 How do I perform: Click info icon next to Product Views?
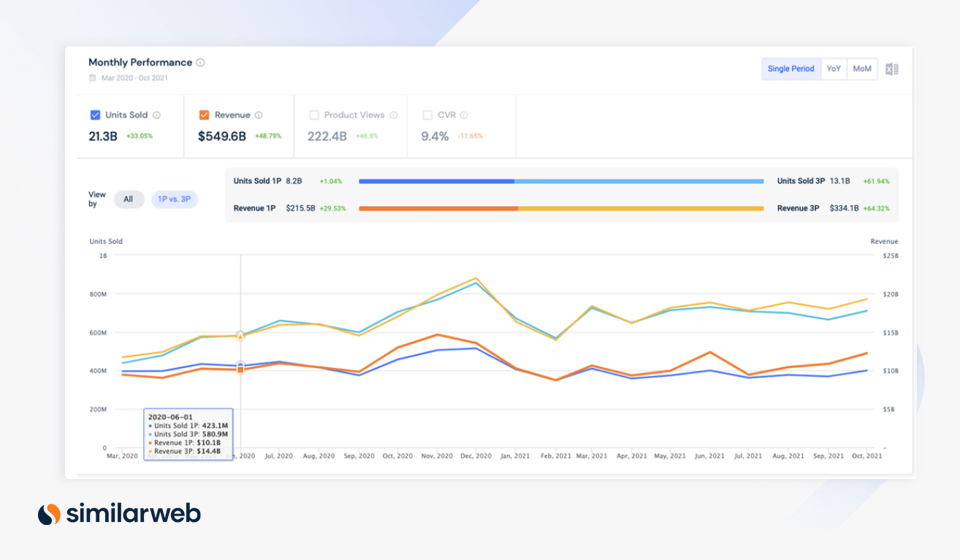pos(393,115)
